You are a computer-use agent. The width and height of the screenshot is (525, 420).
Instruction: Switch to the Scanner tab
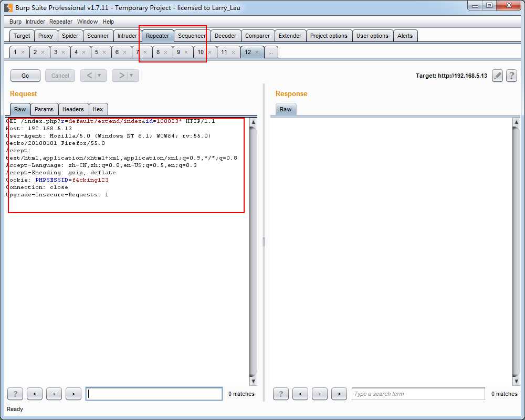click(x=98, y=36)
